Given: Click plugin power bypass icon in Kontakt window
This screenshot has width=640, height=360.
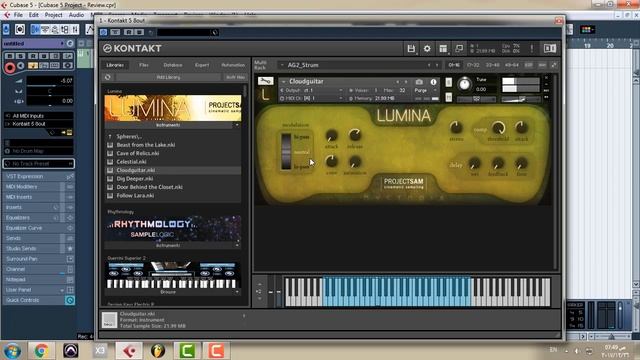Looking at the screenshot, I should click(x=104, y=32).
